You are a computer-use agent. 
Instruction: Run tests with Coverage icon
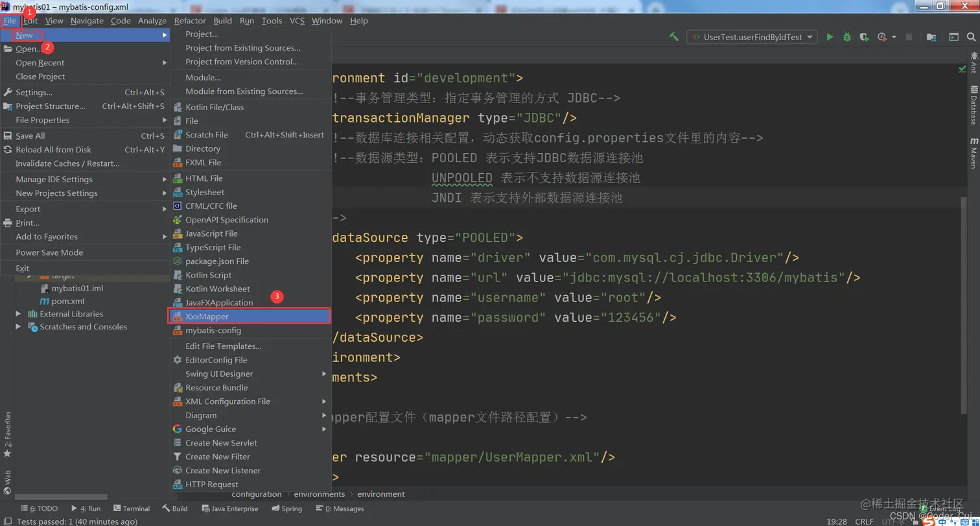(864, 37)
